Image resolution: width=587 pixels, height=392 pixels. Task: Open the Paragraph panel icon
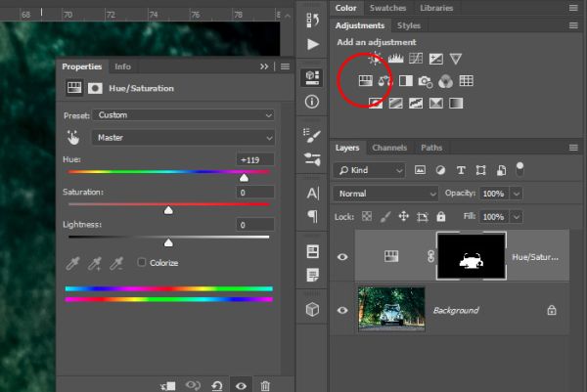coord(312,216)
